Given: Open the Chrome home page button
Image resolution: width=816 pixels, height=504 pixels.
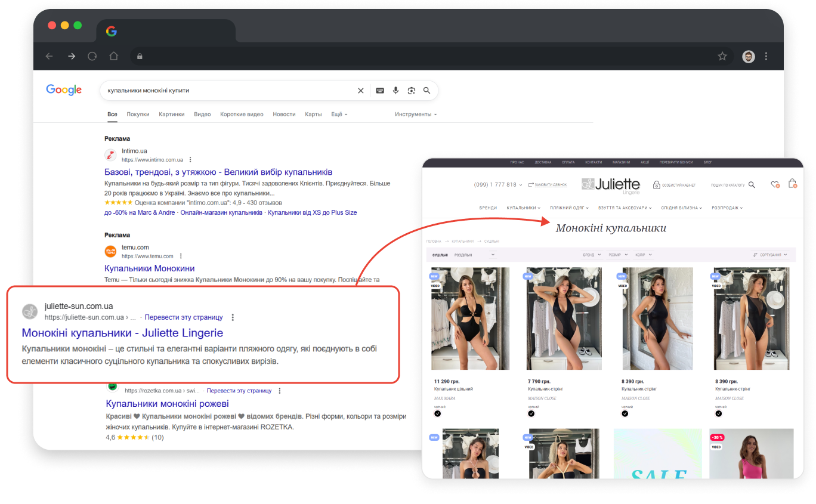Looking at the screenshot, I should (114, 56).
